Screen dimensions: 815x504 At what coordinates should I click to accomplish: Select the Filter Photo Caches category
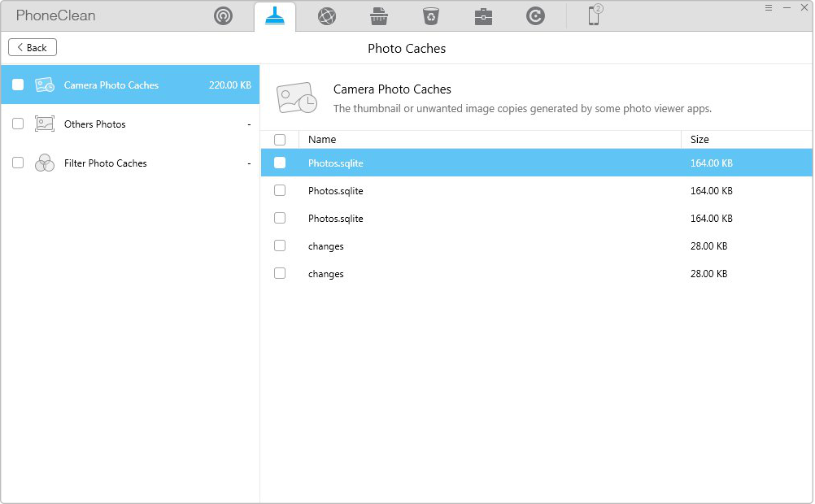pos(105,163)
